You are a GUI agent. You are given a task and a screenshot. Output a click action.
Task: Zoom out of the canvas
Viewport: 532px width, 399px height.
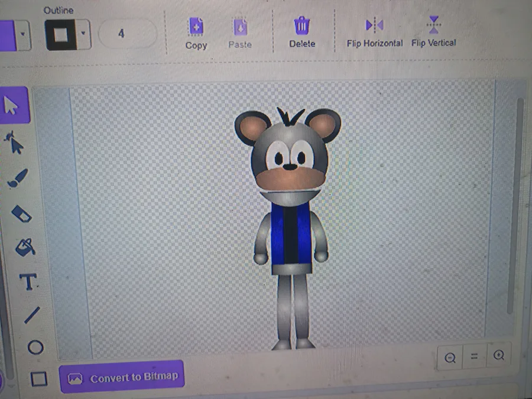[x=450, y=358]
